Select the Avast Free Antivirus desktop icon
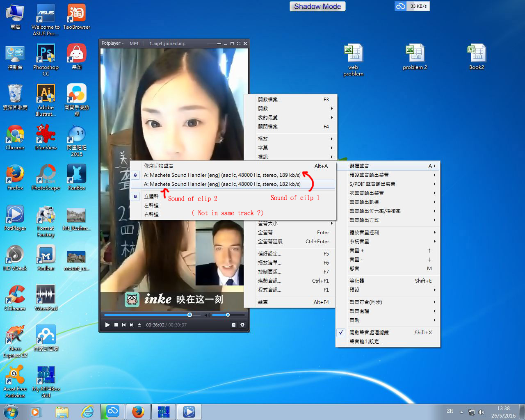This screenshot has height=420, width=525. 15,381
